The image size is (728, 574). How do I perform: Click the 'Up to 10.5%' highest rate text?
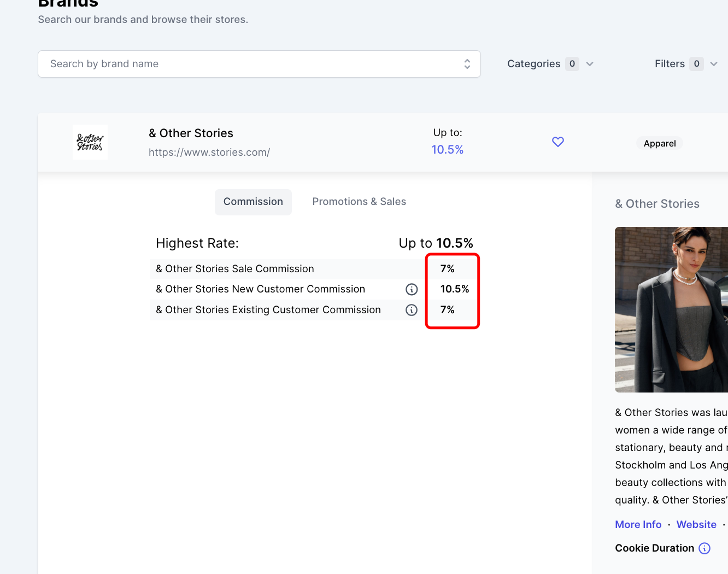pyautogui.click(x=436, y=243)
